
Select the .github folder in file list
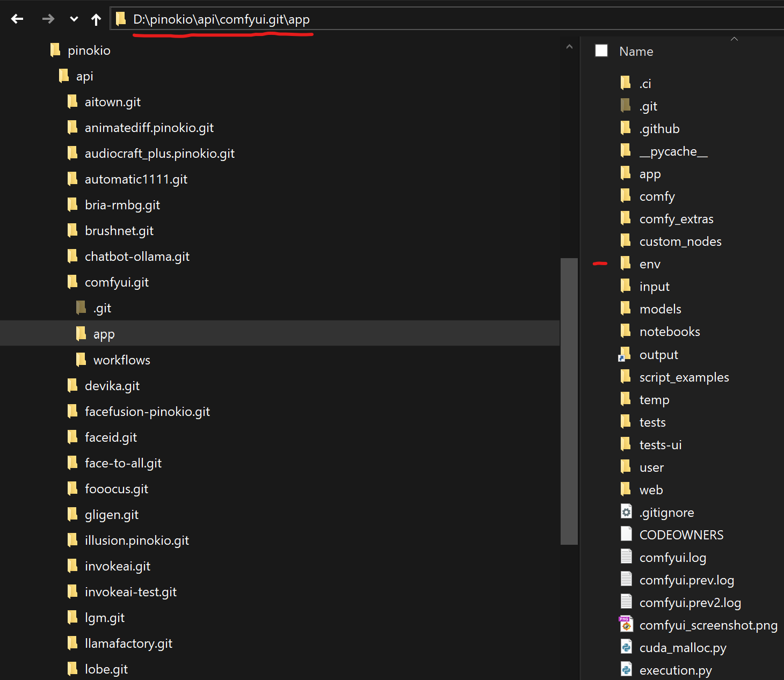(659, 129)
